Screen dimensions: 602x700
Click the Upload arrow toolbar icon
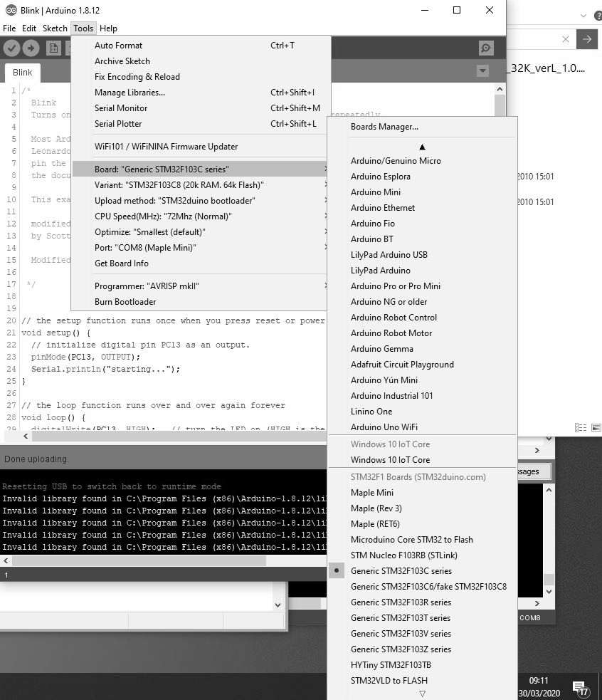point(31,48)
